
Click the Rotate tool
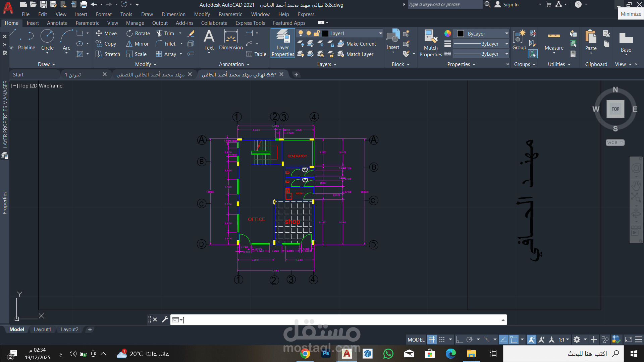coord(138,34)
